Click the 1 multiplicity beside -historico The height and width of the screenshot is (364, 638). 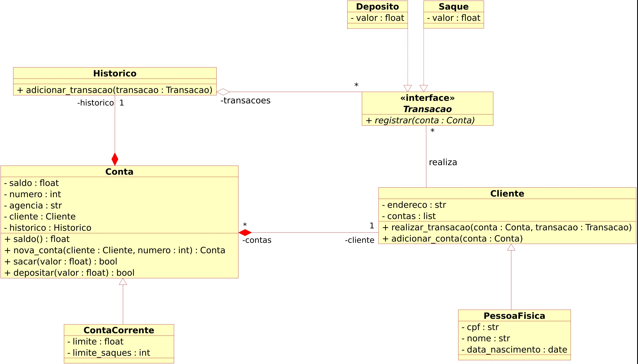[121, 102]
